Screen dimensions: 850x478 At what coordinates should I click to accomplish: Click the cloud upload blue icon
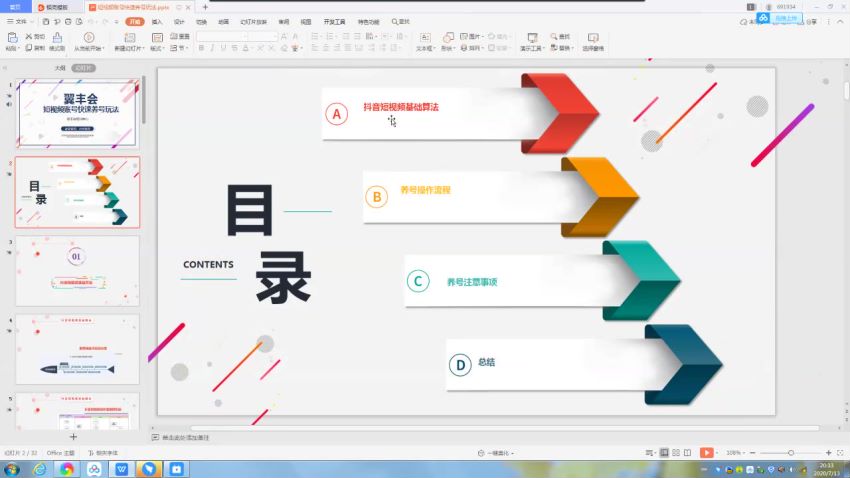[764, 18]
